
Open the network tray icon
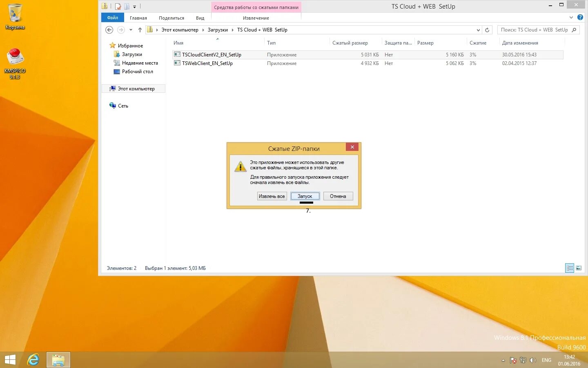[523, 360]
